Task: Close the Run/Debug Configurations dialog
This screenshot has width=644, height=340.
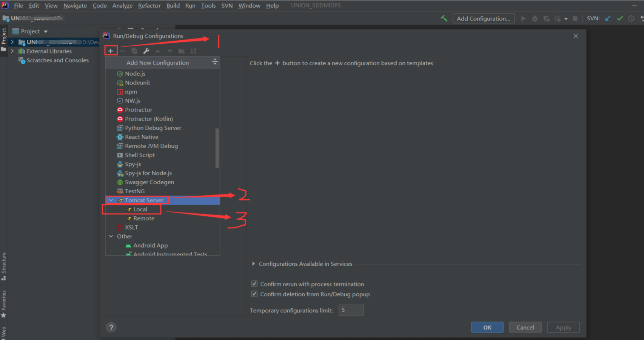Action: (x=576, y=36)
